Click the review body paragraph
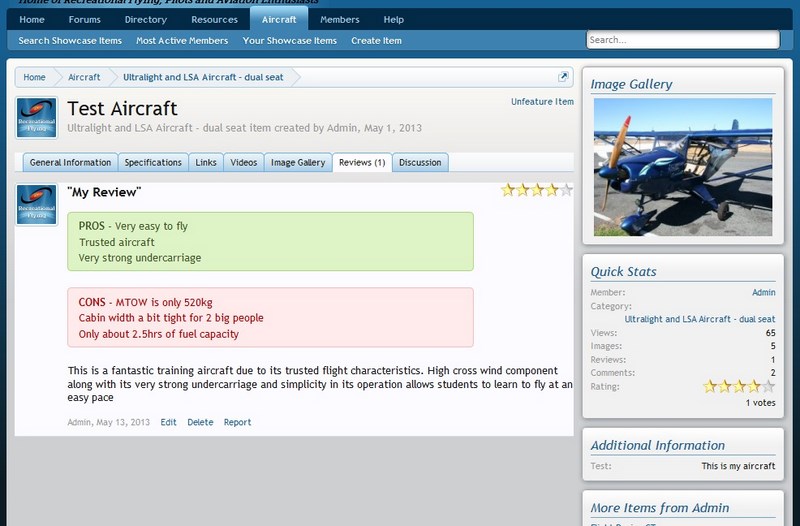 (320, 384)
